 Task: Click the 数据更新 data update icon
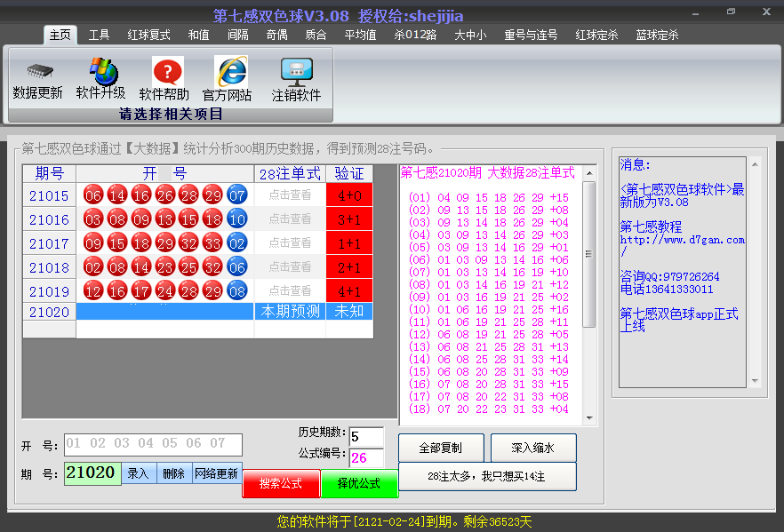pos(38,78)
